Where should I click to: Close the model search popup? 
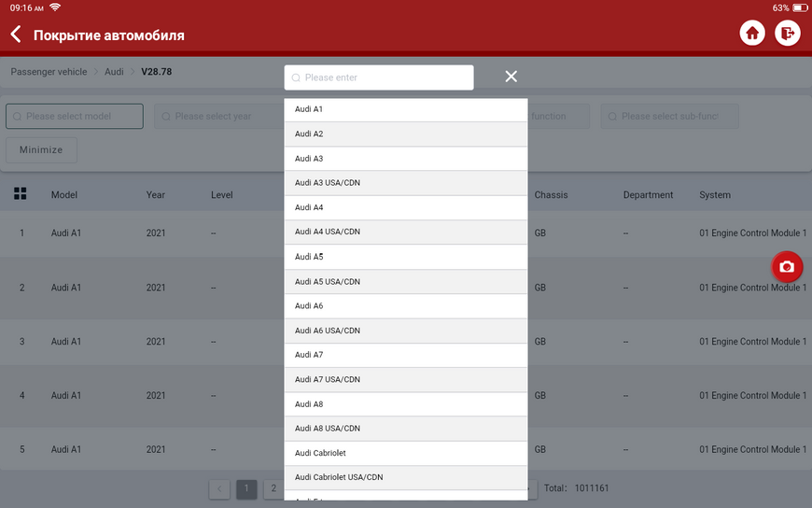tap(511, 77)
